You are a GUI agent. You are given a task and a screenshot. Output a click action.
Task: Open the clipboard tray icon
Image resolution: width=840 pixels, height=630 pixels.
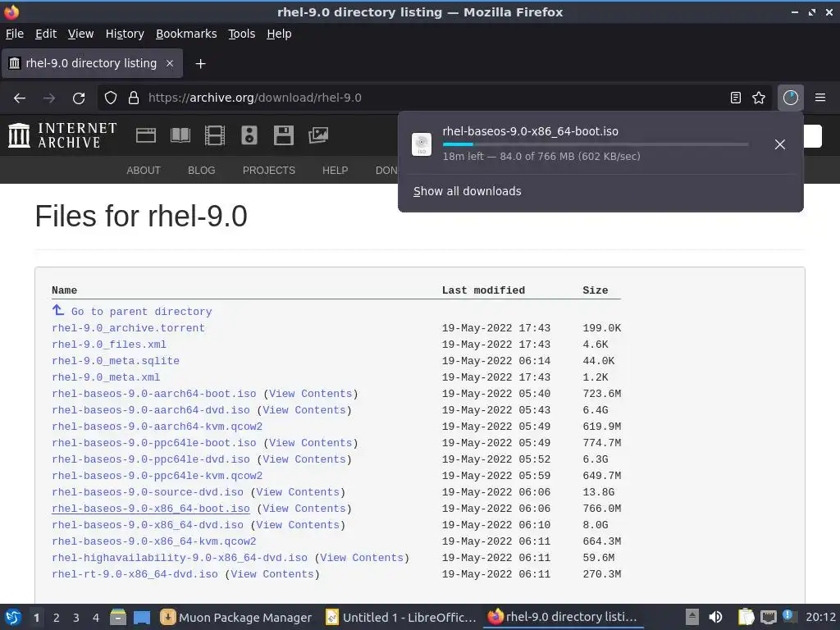coord(746,617)
